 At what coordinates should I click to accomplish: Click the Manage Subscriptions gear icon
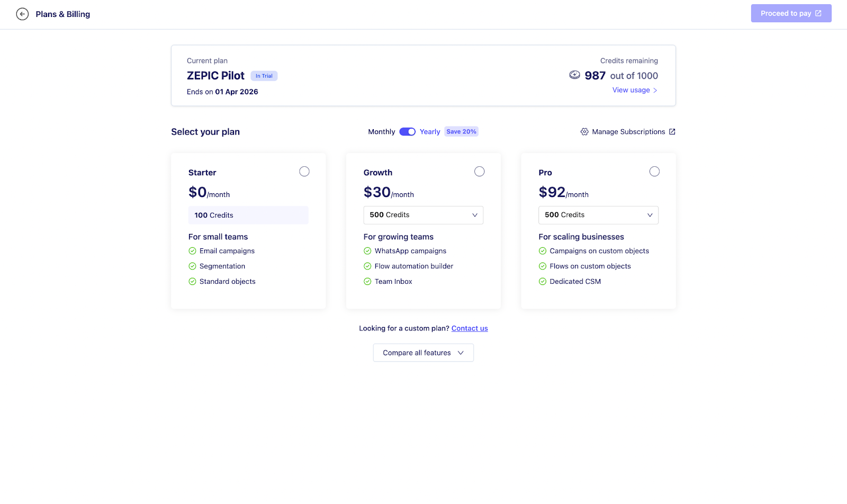[x=584, y=132]
